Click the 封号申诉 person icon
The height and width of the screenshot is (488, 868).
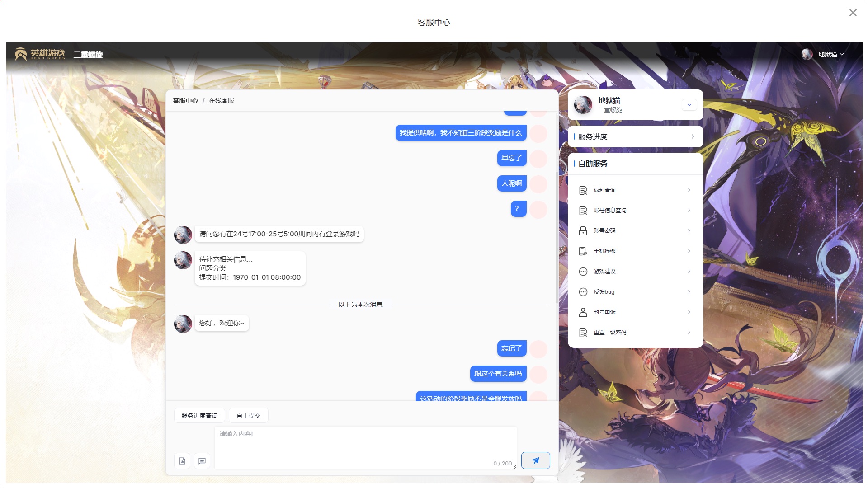(583, 312)
